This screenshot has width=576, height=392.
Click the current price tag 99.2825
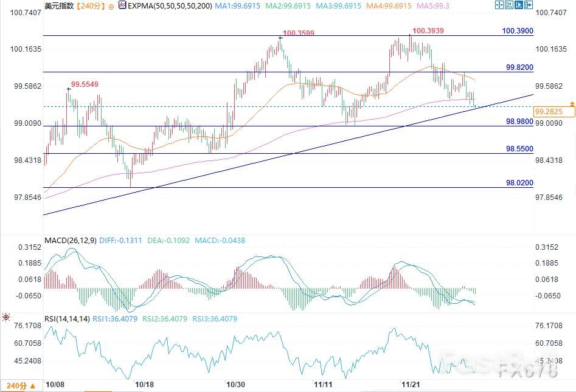point(553,112)
